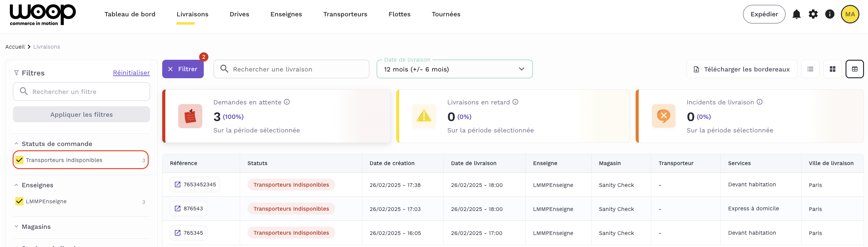Switch to grid view icon
The image size is (868, 247).
(x=832, y=69)
